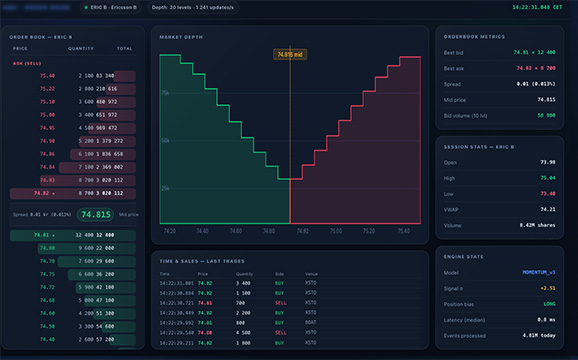Select the 74.68 bid price row
The width and height of the screenshot is (578, 360).
click(73, 300)
